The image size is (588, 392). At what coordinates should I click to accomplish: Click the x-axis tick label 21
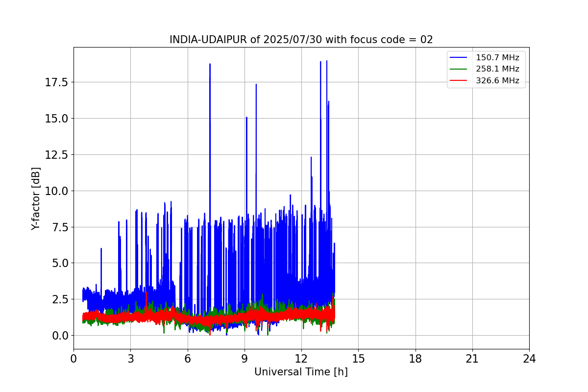pyautogui.click(x=472, y=359)
